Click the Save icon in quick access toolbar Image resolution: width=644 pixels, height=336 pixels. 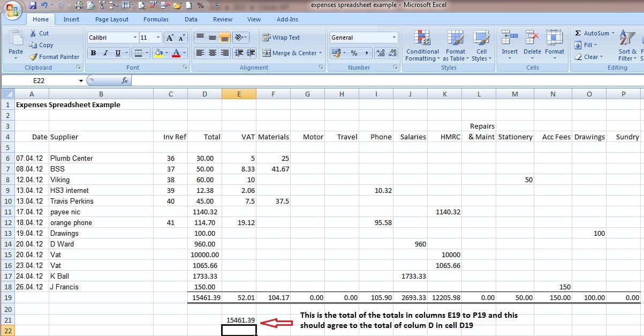point(33,5)
